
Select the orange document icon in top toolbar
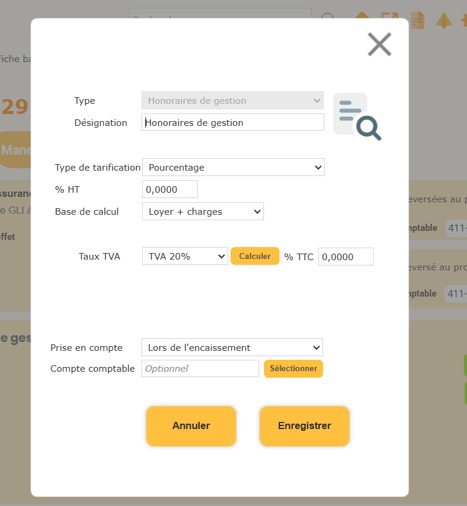coord(418,20)
